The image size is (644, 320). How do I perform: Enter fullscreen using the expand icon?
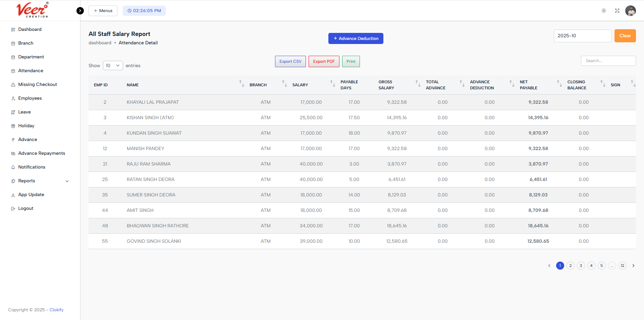click(617, 10)
